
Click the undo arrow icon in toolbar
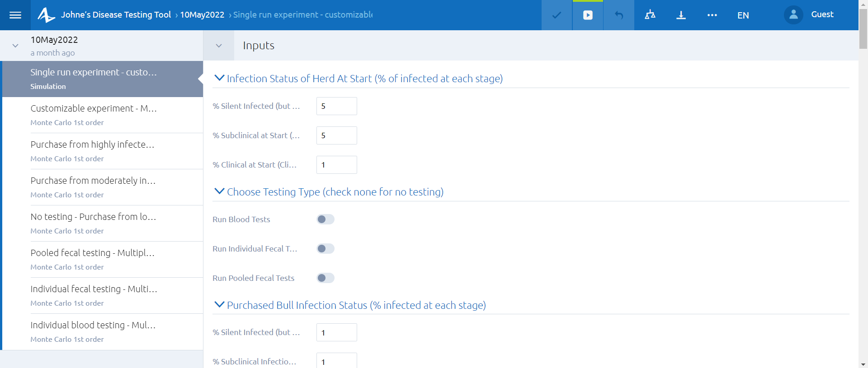[619, 15]
